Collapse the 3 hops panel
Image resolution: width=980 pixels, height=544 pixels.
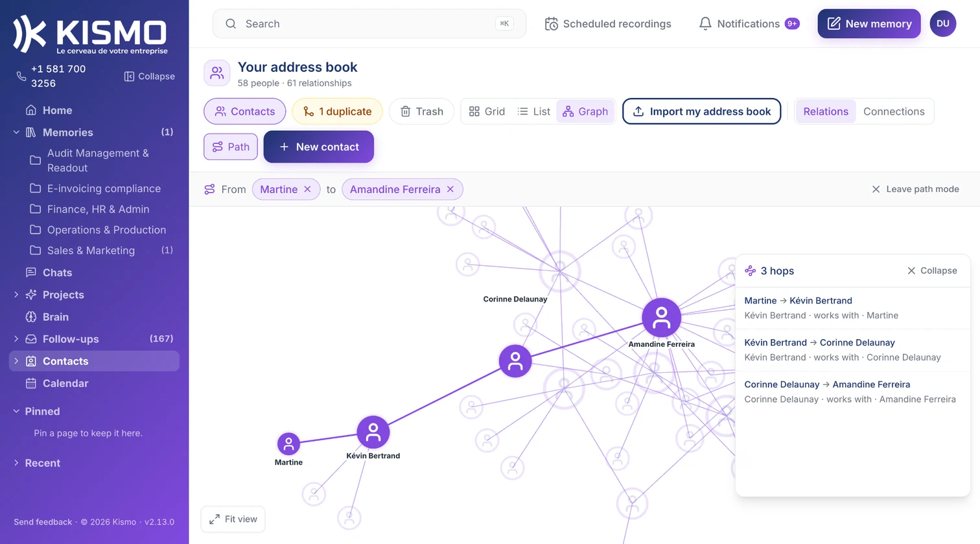coord(932,271)
